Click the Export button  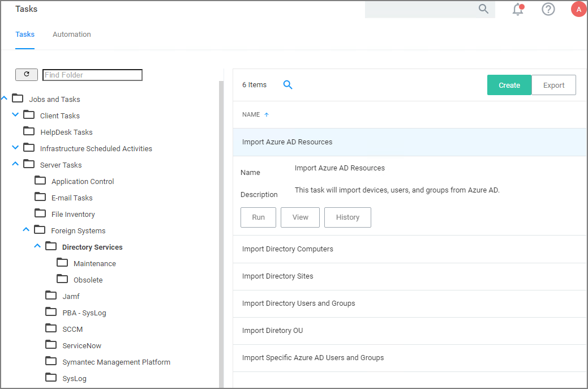(x=553, y=84)
